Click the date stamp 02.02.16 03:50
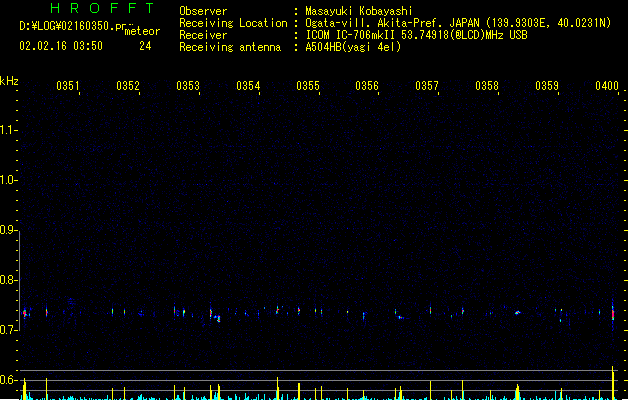Image resolution: width=629 pixels, height=400 pixels. tap(61, 46)
